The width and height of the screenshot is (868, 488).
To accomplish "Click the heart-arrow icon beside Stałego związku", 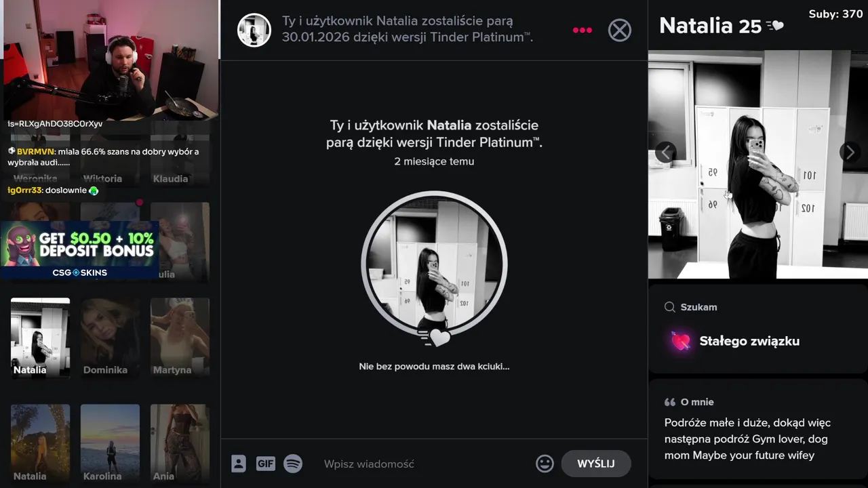I will coord(681,341).
